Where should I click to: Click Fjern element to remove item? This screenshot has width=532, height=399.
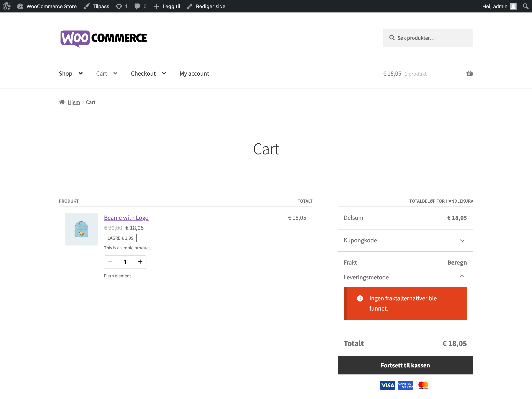tap(117, 276)
